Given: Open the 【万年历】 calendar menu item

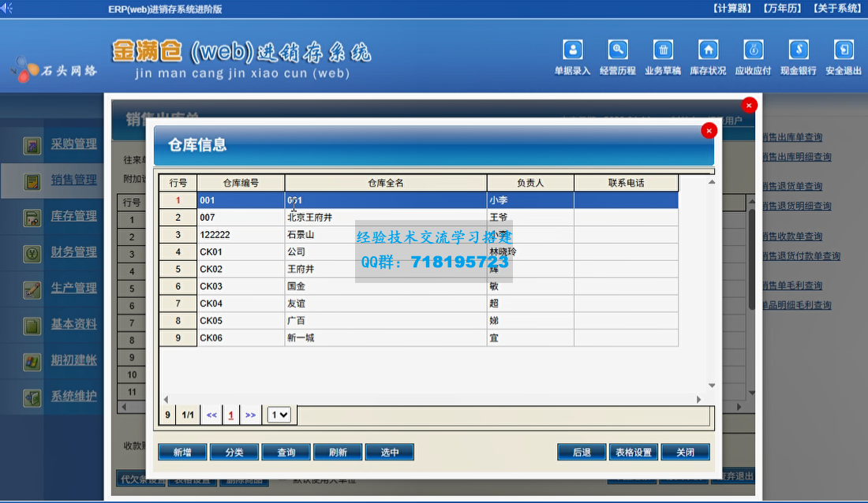Looking at the screenshot, I should (782, 6).
